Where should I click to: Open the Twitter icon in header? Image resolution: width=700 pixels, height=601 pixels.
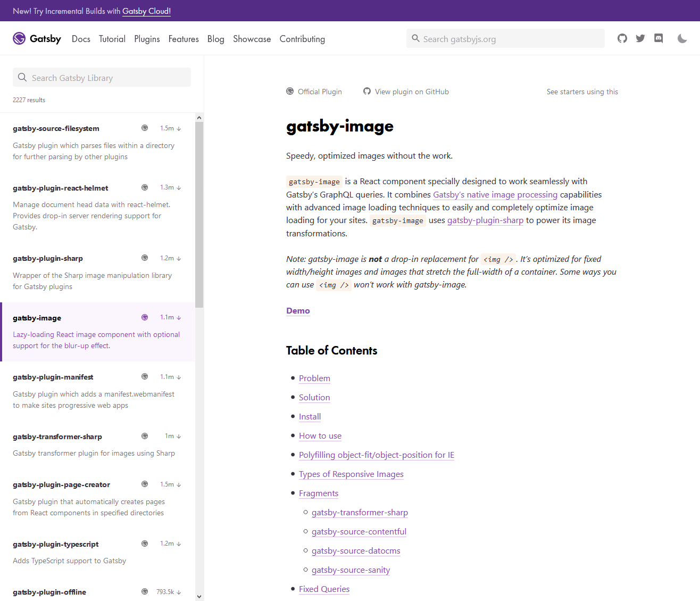[640, 38]
